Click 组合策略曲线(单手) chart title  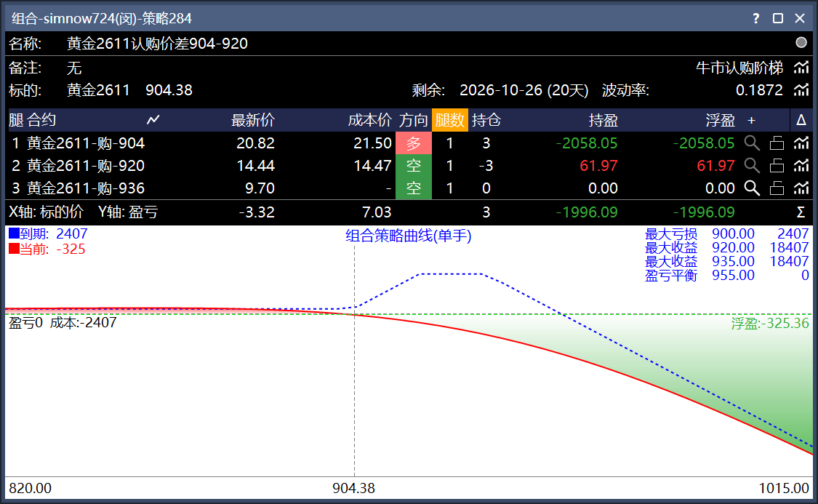pyautogui.click(x=409, y=236)
